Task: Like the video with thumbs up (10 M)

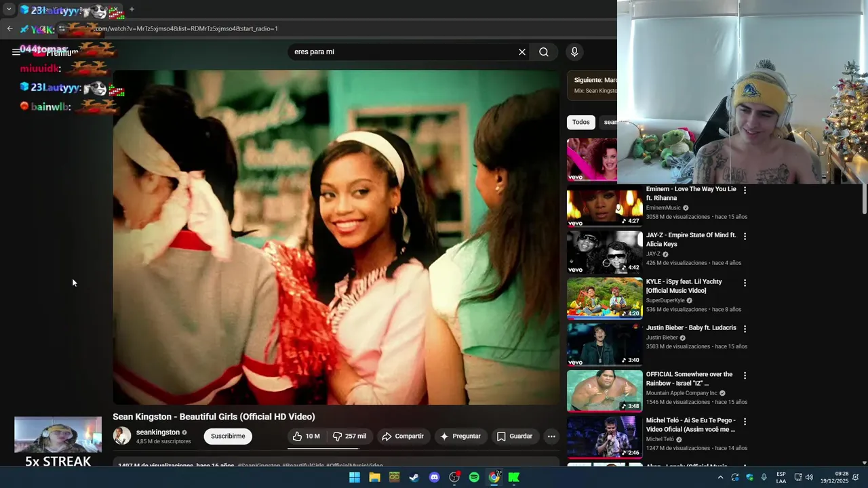Action: point(306,436)
